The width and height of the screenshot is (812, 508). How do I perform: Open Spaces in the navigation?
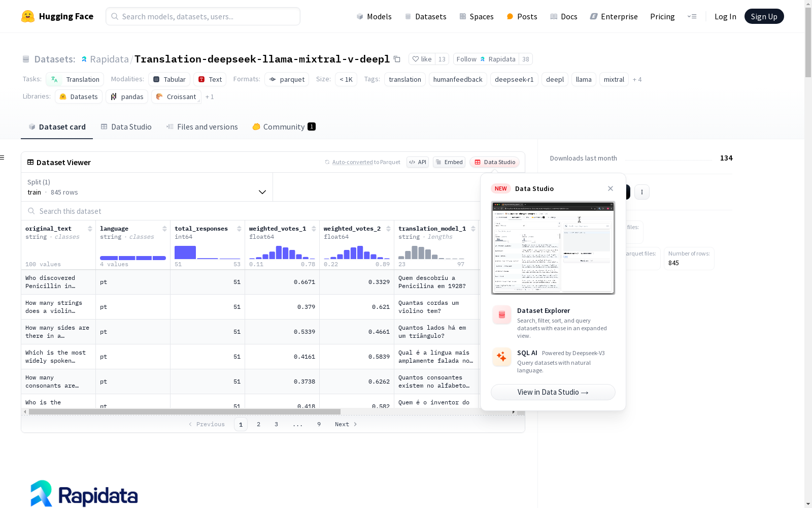click(x=477, y=16)
